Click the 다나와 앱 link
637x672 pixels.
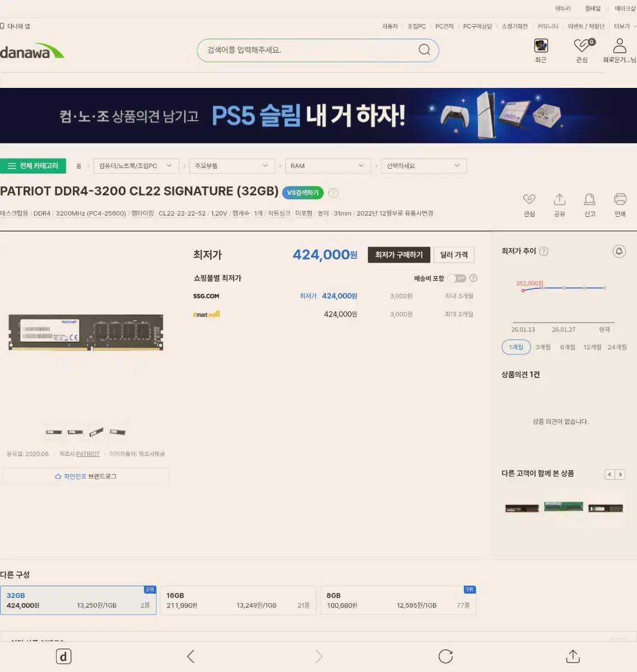[x=15, y=26]
